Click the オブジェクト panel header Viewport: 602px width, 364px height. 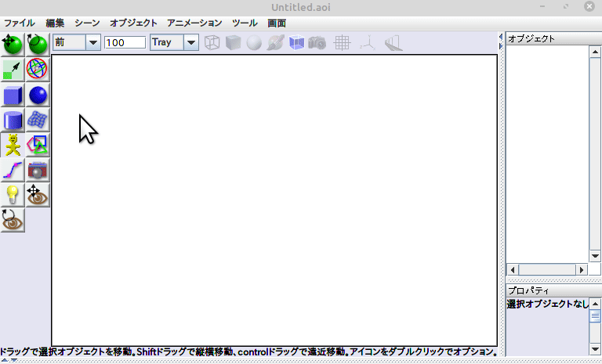553,38
